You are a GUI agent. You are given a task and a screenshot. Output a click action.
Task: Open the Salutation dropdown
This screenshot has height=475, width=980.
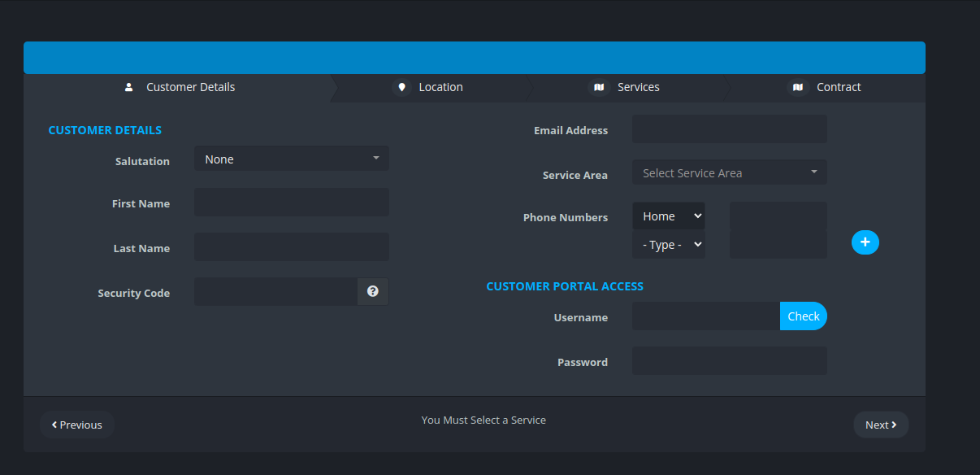(291, 159)
